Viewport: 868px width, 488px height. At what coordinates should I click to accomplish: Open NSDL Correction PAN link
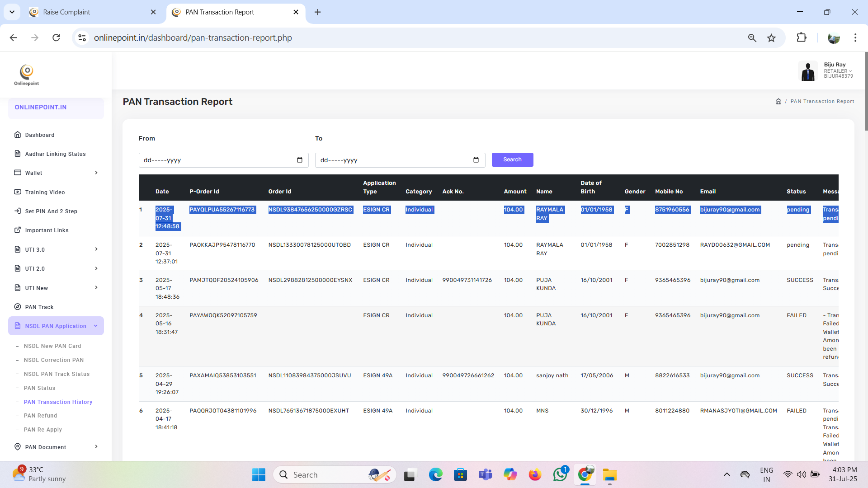[x=53, y=360]
